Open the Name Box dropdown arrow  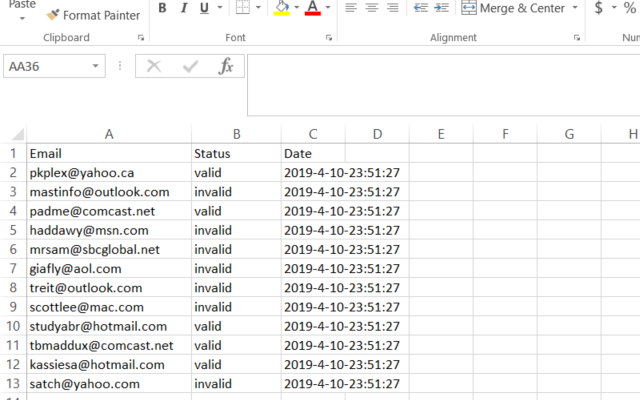pyautogui.click(x=96, y=66)
